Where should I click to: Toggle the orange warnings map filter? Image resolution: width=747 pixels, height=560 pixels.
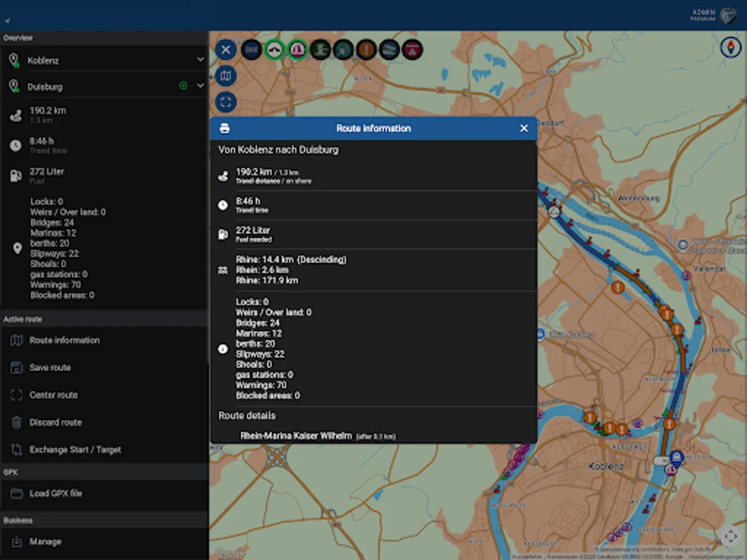pos(366,50)
